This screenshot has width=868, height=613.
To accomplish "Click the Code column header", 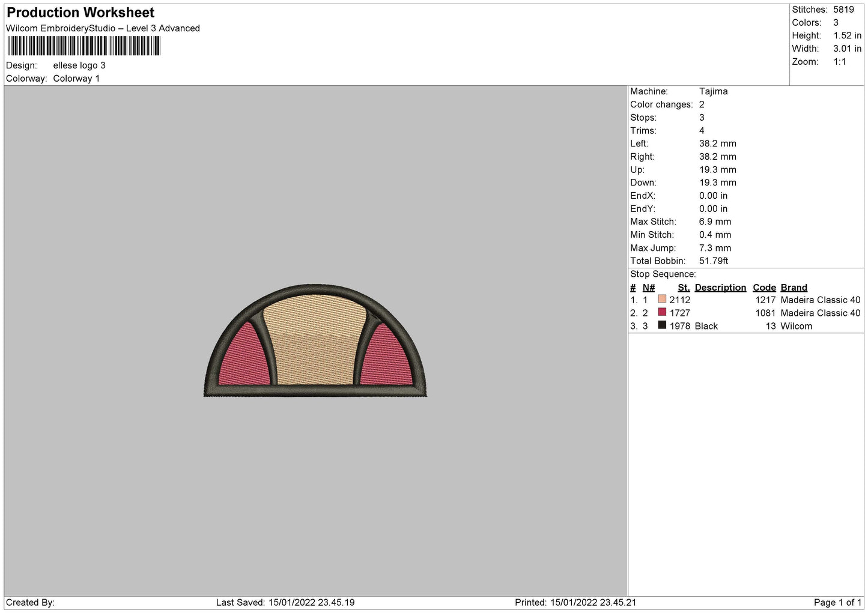I will point(763,287).
